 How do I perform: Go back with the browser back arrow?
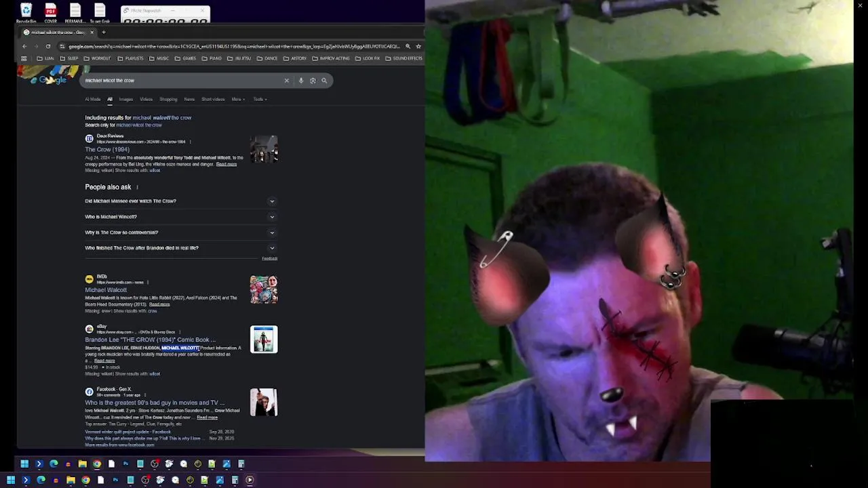24,46
